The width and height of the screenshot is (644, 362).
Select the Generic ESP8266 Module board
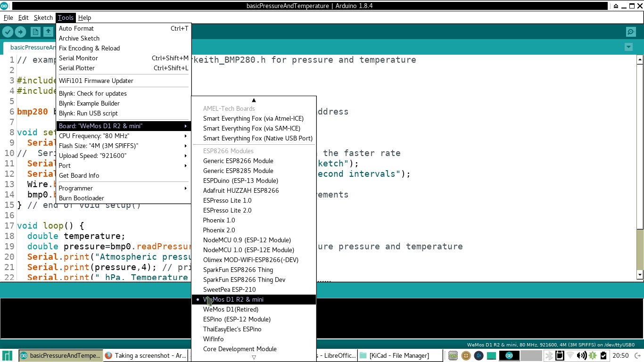click(254, 161)
